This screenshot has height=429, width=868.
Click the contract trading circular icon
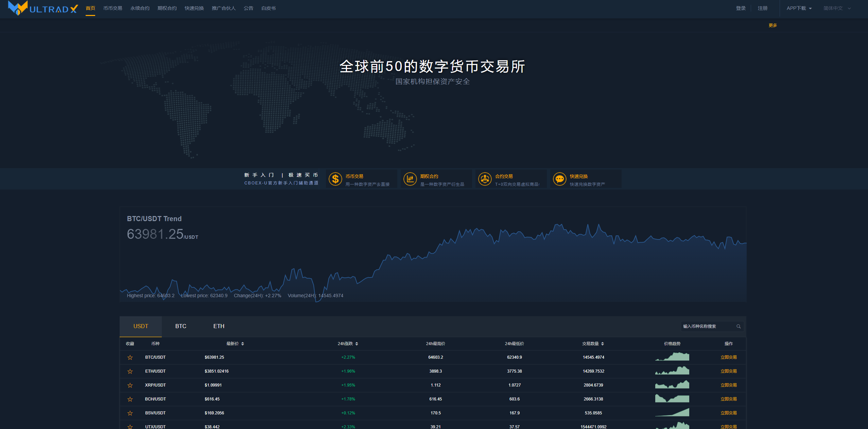click(x=485, y=179)
